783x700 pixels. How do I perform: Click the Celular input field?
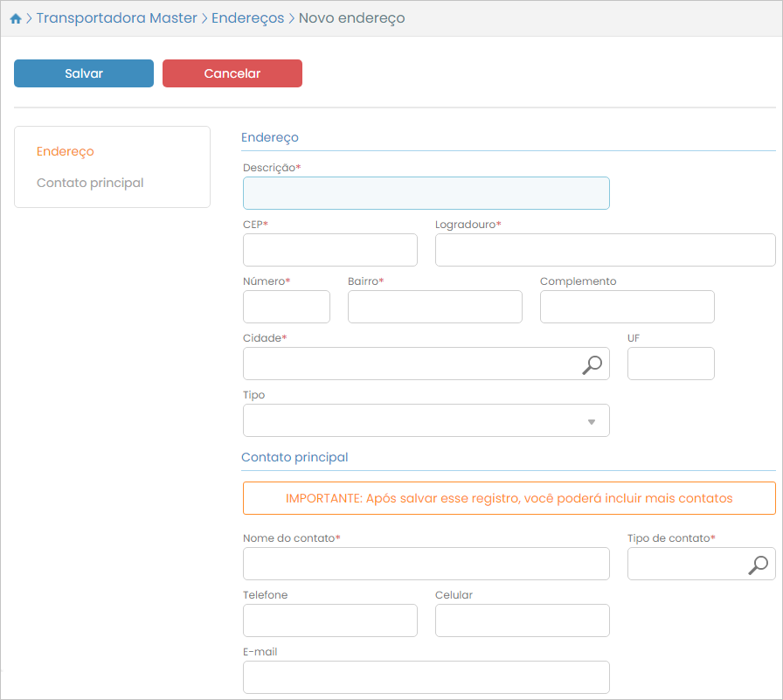[x=522, y=620]
